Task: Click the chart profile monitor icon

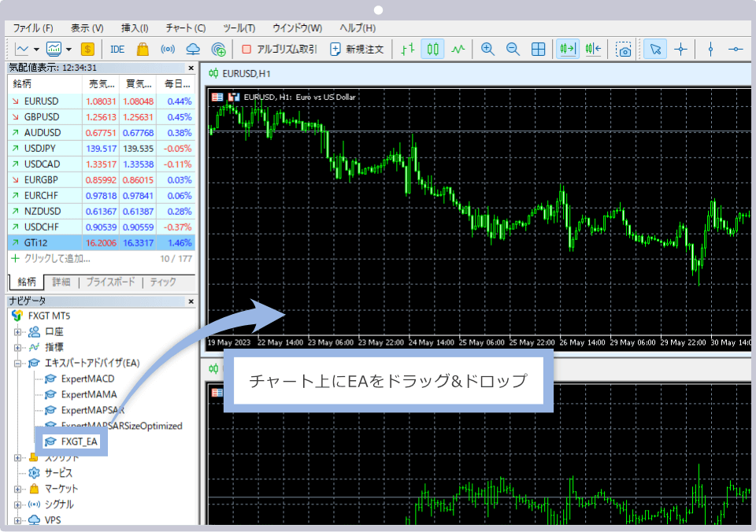Action: (54, 49)
